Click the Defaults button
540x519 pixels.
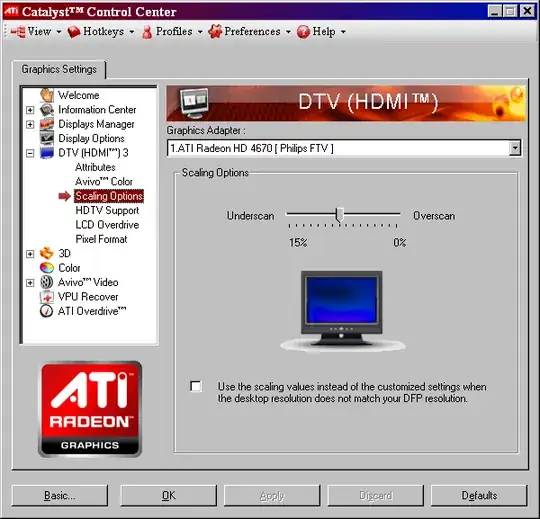[x=479, y=496]
